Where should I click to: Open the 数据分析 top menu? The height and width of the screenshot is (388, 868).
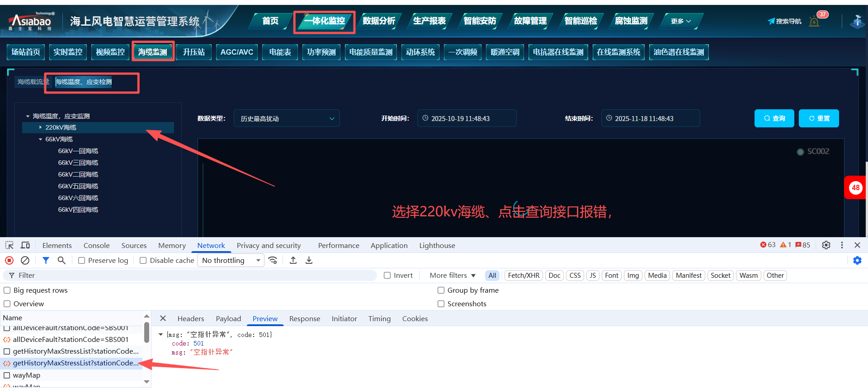coord(378,21)
